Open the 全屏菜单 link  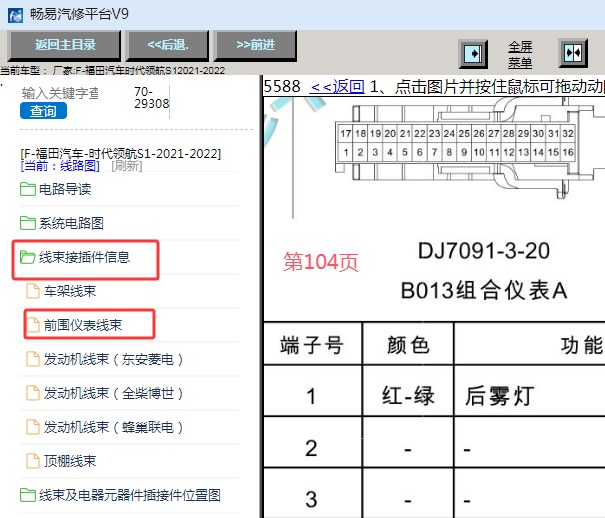(520, 54)
